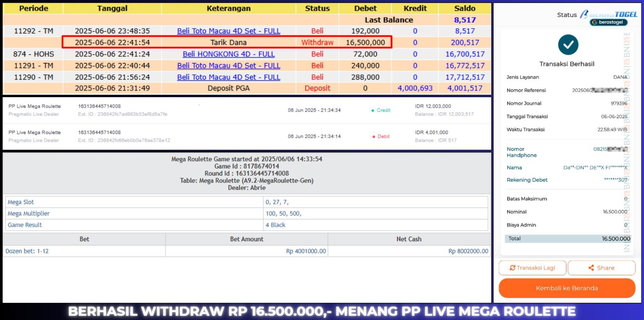Click the 4 Black result value
The width and height of the screenshot is (644, 320).
[275, 225]
